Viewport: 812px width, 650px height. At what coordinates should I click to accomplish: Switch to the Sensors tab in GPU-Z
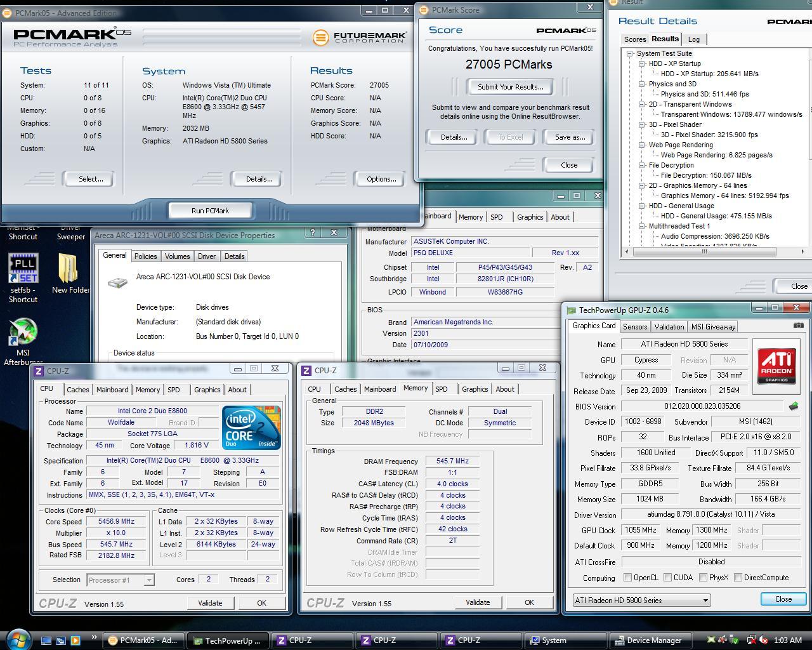[635, 327]
